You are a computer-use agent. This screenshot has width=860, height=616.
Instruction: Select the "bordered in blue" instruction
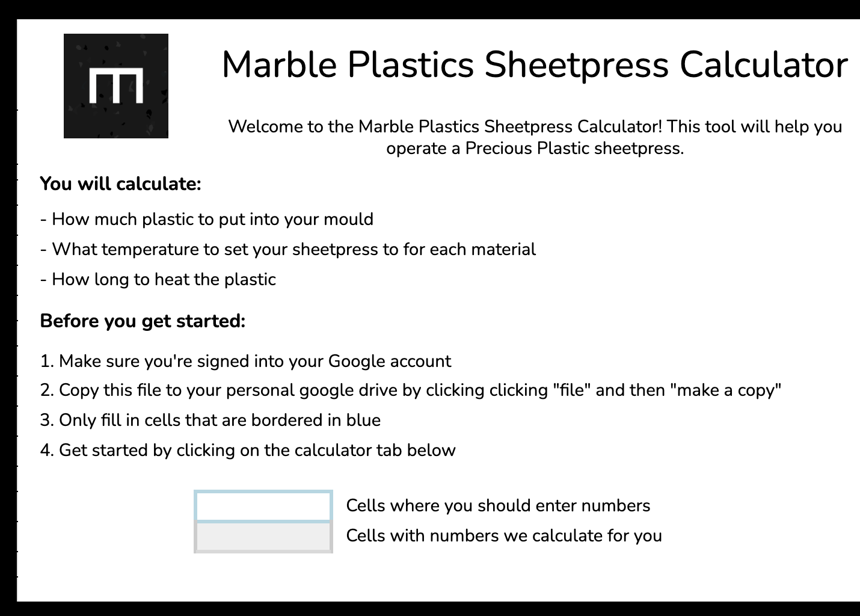(x=210, y=420)
